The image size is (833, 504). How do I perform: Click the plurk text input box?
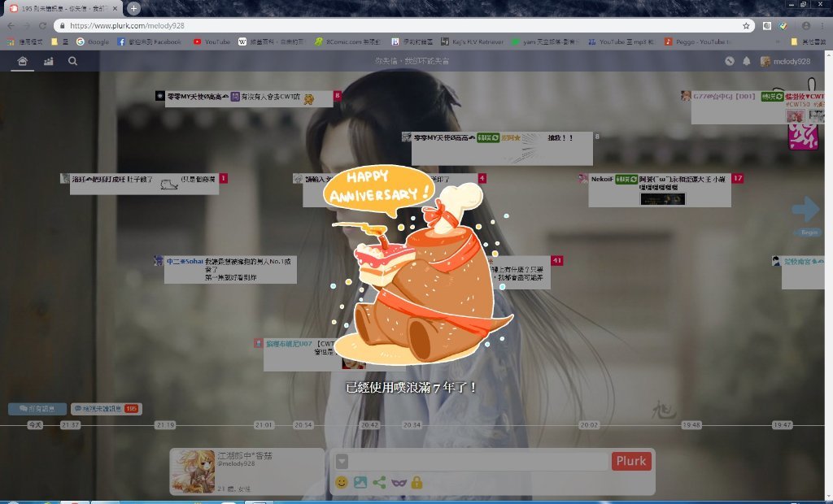pyautogui.click(x=478, y=461)
